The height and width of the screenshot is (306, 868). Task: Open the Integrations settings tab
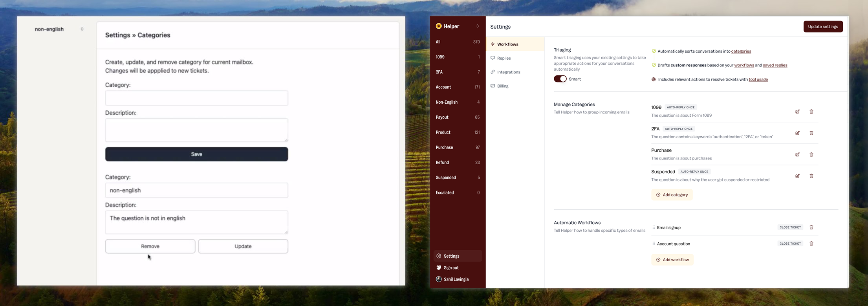(x=508, y=72)
